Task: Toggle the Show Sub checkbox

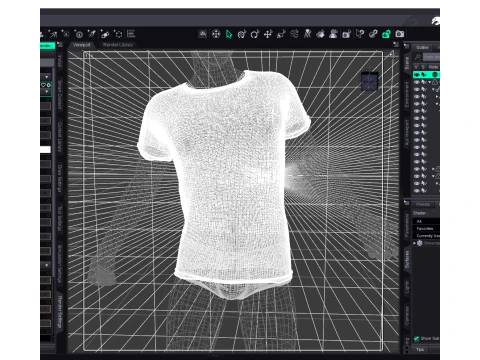Action: click(416, 338)
